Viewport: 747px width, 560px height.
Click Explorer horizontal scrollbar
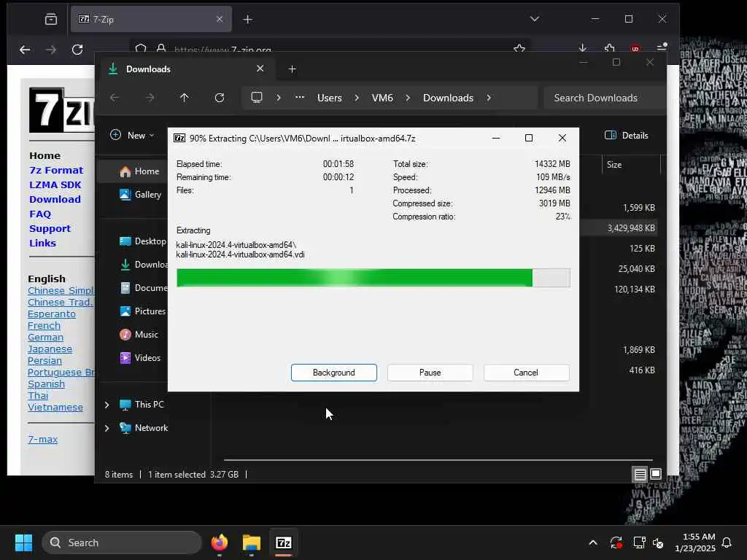pos(438,460)
